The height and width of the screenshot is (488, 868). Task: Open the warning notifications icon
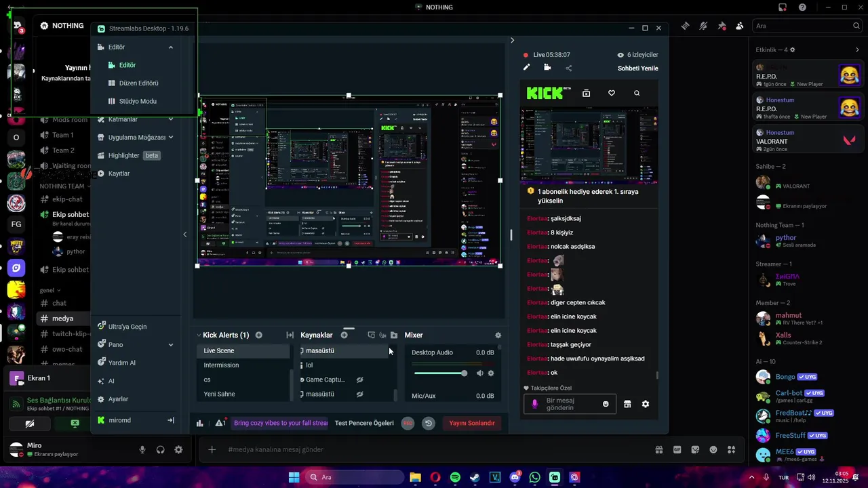[x=220, y=423]
